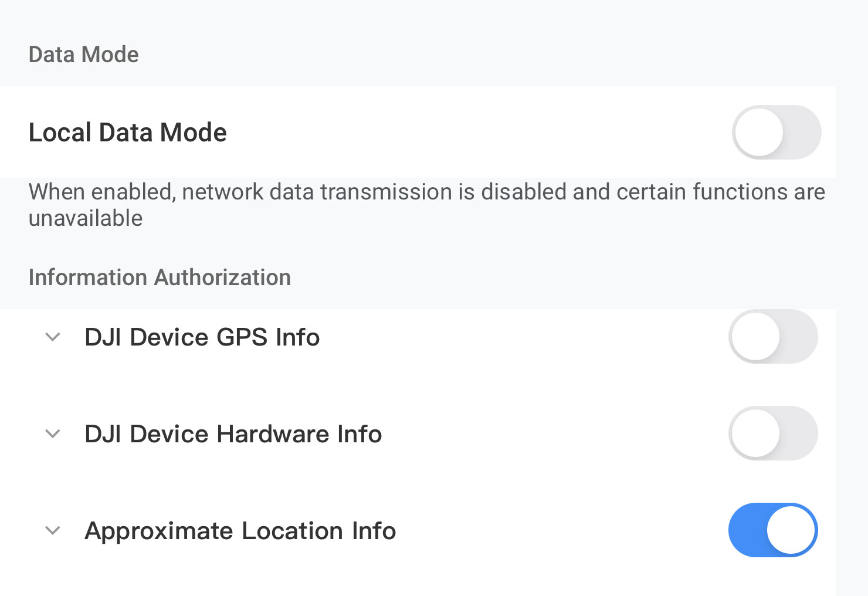Screen dimensions: 868x596
Task: Click the Local Data Mode label
Action: click(127, 133)
